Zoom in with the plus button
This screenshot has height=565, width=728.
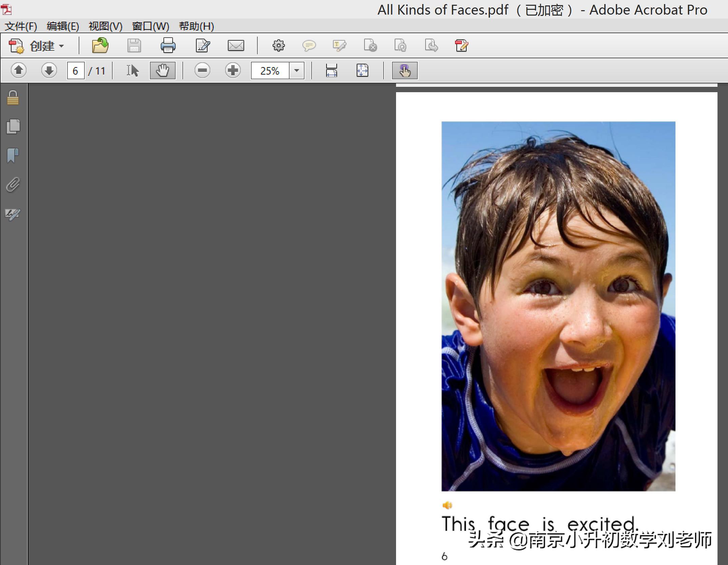pos(233,70)
